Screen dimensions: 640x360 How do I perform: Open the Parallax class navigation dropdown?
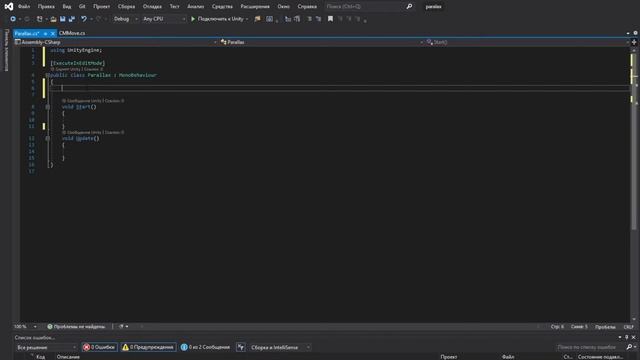coord(322,42)
